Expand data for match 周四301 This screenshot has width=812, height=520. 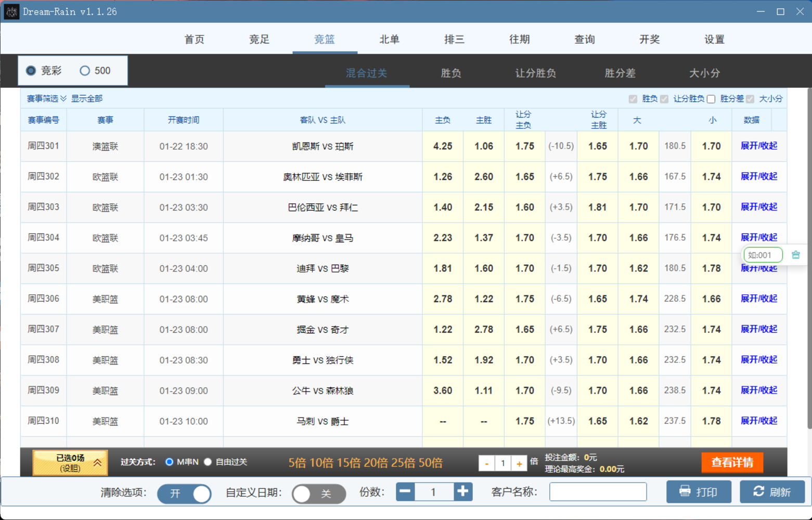pos(758,146)
